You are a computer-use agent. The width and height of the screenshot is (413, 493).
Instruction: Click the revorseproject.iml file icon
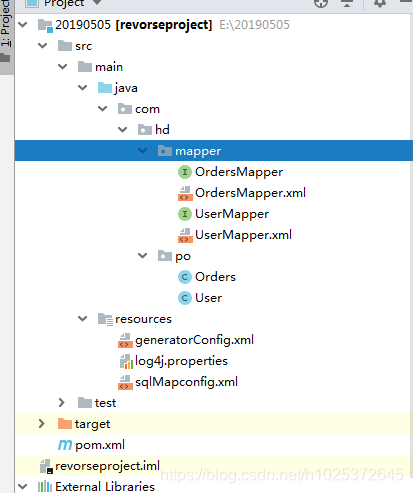point(46,466)
